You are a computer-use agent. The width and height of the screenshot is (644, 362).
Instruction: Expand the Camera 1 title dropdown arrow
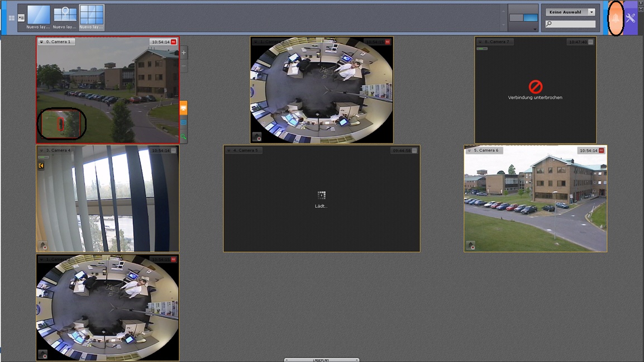click(x=41, y=42)
